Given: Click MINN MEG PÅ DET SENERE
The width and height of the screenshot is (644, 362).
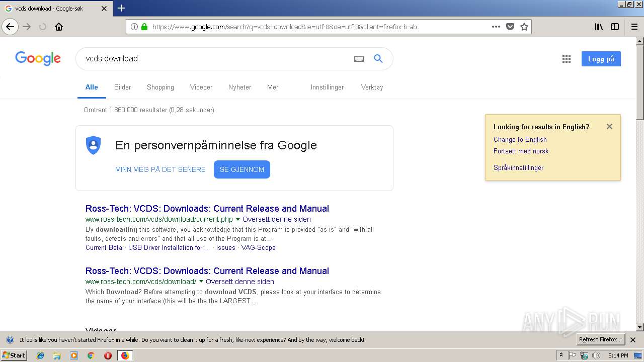Looking at the screenshot, I should click(x=160, y=169).
